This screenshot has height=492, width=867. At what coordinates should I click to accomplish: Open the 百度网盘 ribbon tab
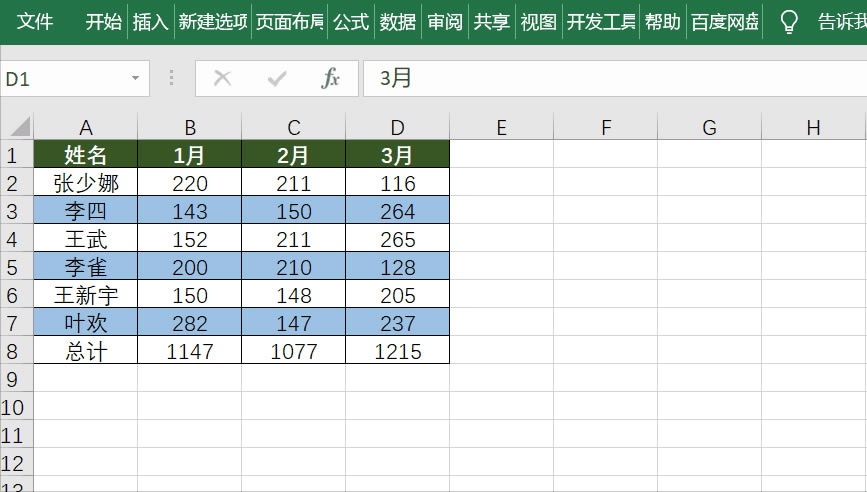(725, 22)
